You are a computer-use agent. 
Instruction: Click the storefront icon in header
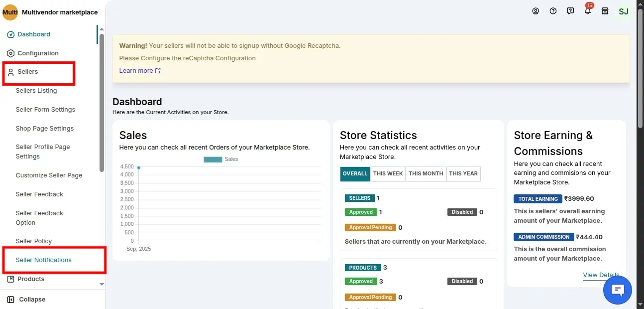[x=605, y=11]
